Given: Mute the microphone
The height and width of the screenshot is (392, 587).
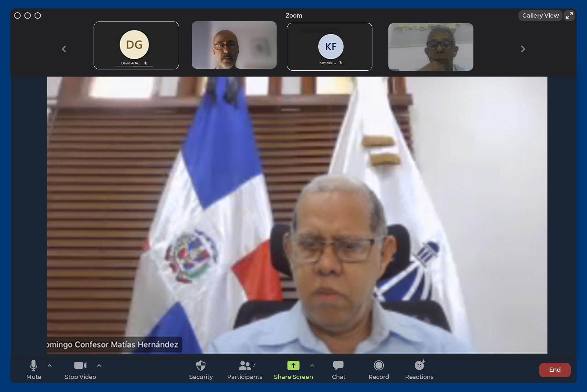Looking at the screenshot, I should pyautogui.click(x=33, y=369).
